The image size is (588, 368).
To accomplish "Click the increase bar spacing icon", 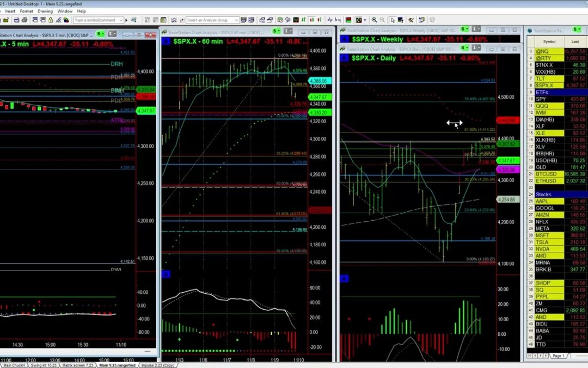I will [330, 20].
